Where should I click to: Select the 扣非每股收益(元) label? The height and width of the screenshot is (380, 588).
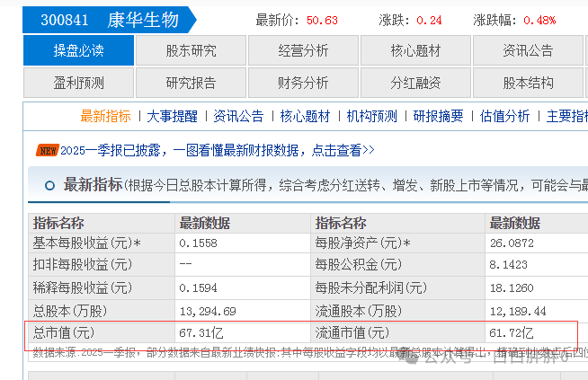83,265
